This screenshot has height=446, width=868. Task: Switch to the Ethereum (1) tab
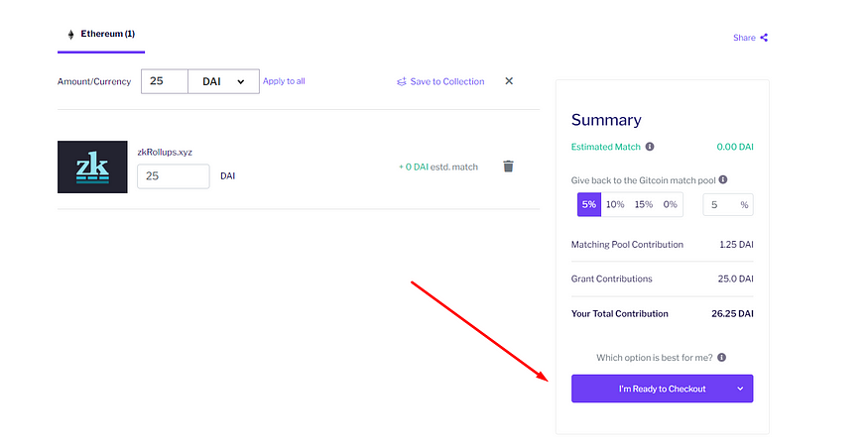click(x=101, y=35)
